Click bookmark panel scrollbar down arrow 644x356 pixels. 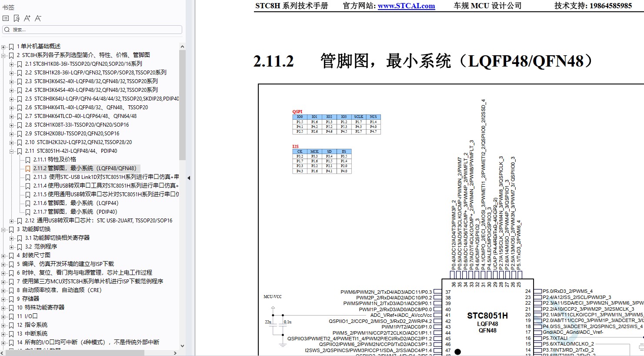click(x=182, y=346)
